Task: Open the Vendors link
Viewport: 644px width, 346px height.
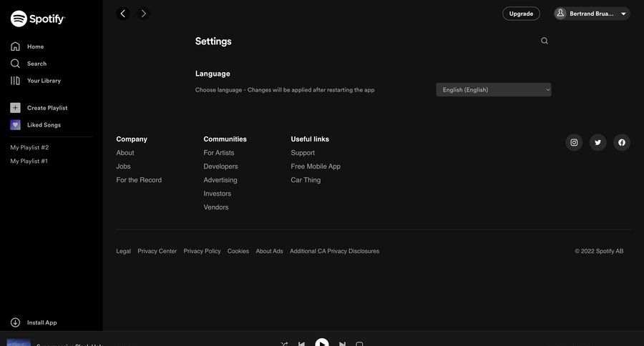Action: click(216, 207)
